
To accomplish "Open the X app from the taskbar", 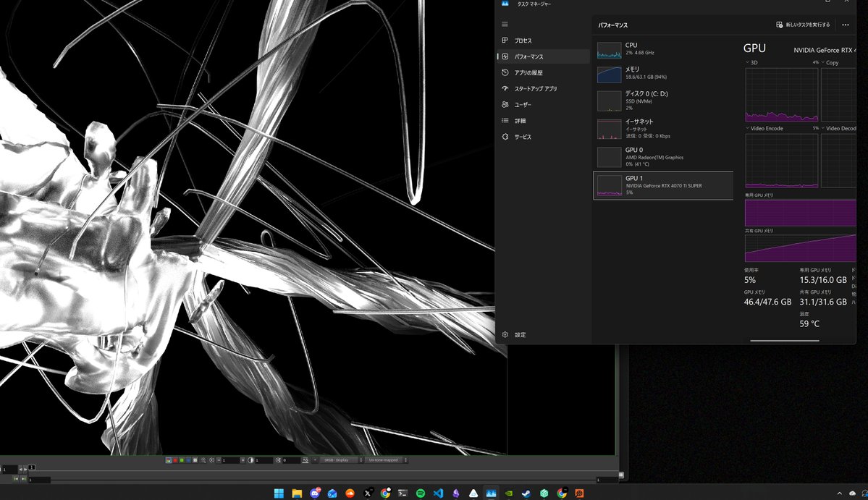I will click(368, 493).
